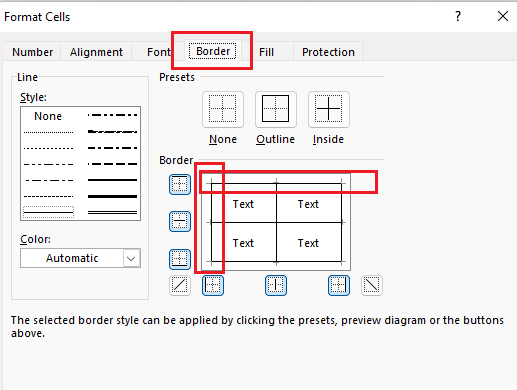Toggle the left border button
This screenshot has height=390, width=517.
pyautogui.click(x=213, y=285)
